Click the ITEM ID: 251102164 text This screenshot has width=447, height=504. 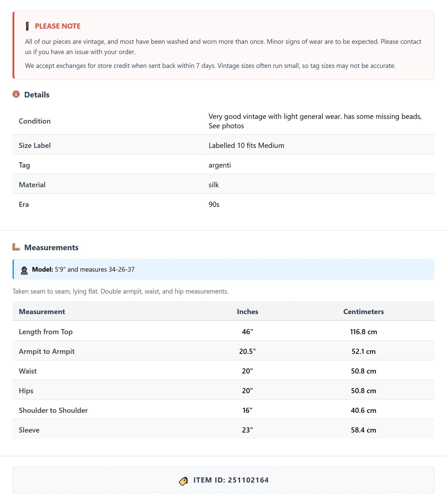[x=231, y=480]
